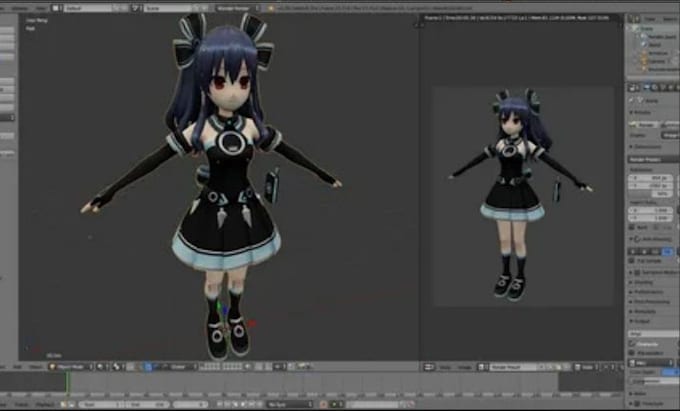
Task: Toggle the red auto-keying record button
Action: tap(323, 404)
